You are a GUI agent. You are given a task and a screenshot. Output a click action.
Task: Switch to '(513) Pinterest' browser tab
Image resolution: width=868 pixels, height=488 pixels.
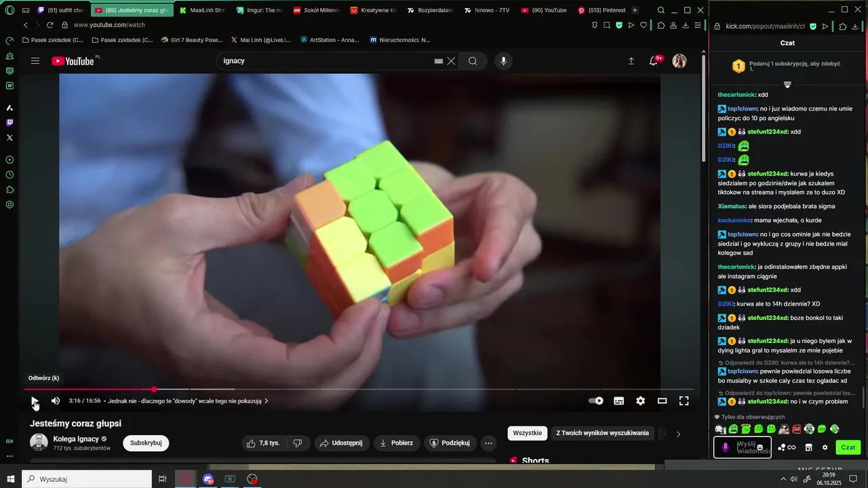point(601,10)
